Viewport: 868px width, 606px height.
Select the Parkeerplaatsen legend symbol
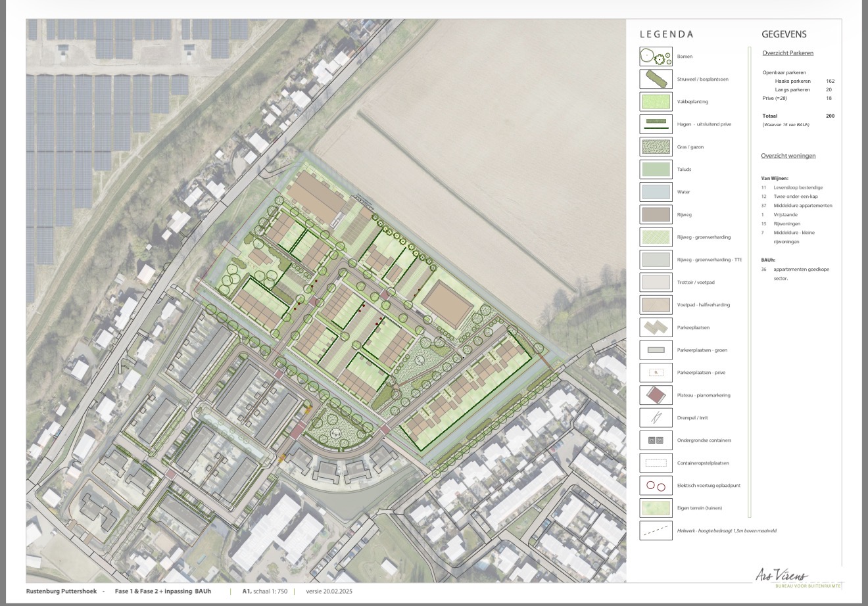(x=656, y=327)
